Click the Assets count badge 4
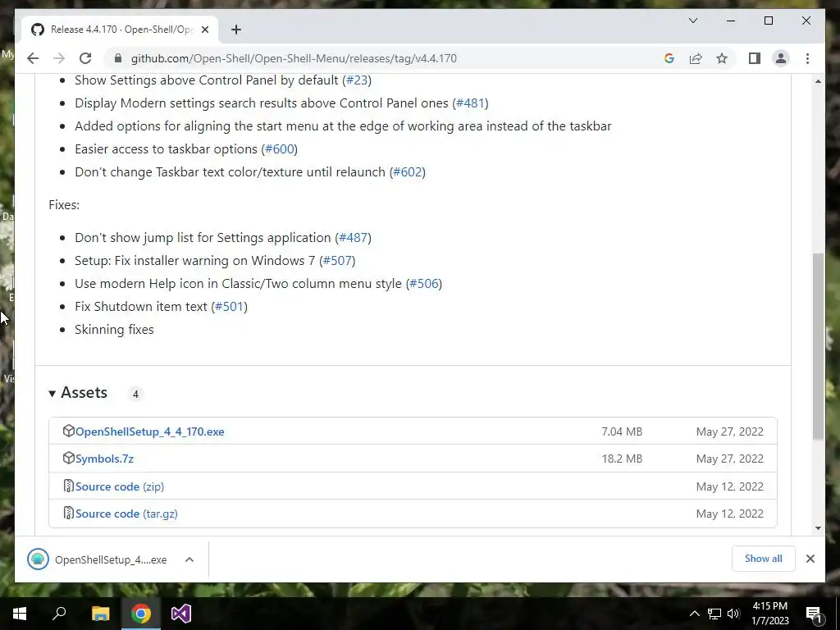 [135, 394]
